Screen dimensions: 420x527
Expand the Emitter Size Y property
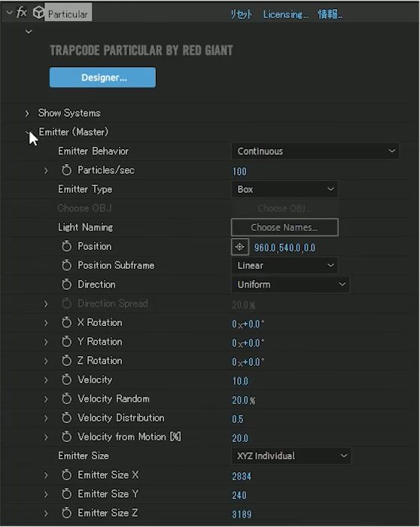[46, 495]
